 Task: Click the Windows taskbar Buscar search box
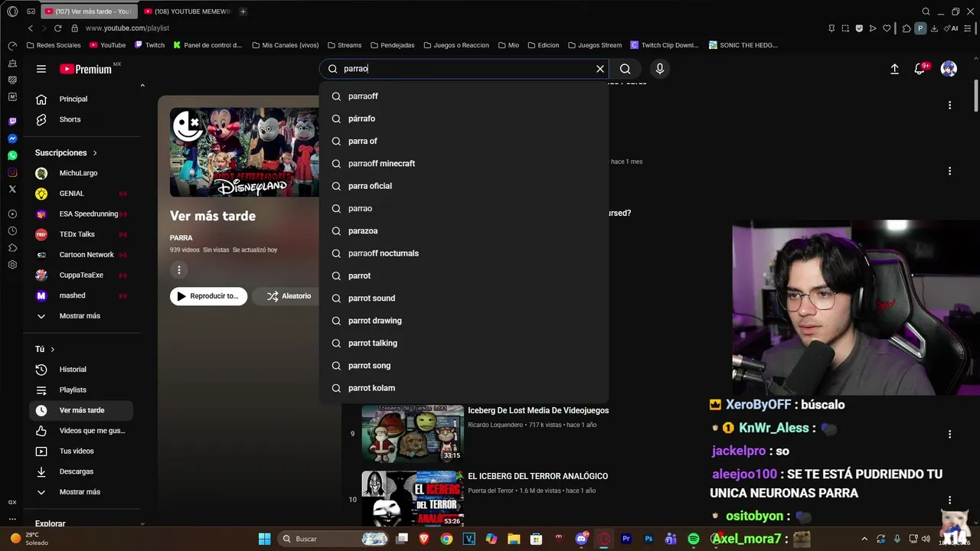[x=334, y=539]
